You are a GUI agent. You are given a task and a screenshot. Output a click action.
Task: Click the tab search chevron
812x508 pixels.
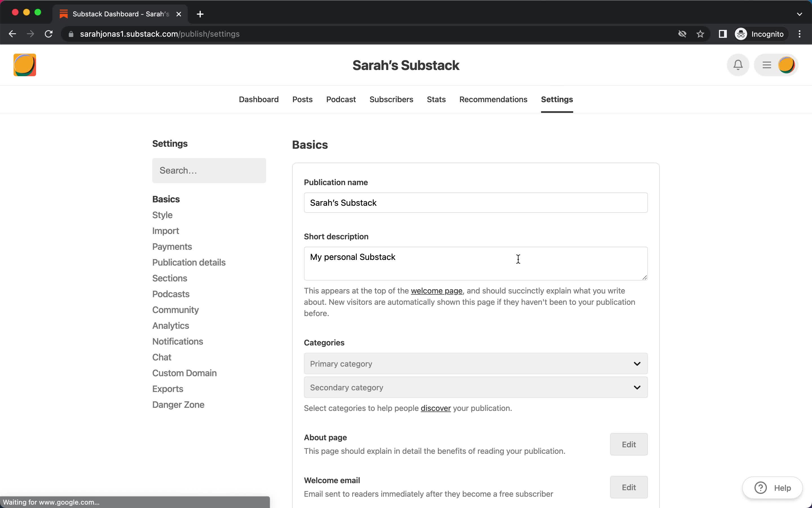799,14
